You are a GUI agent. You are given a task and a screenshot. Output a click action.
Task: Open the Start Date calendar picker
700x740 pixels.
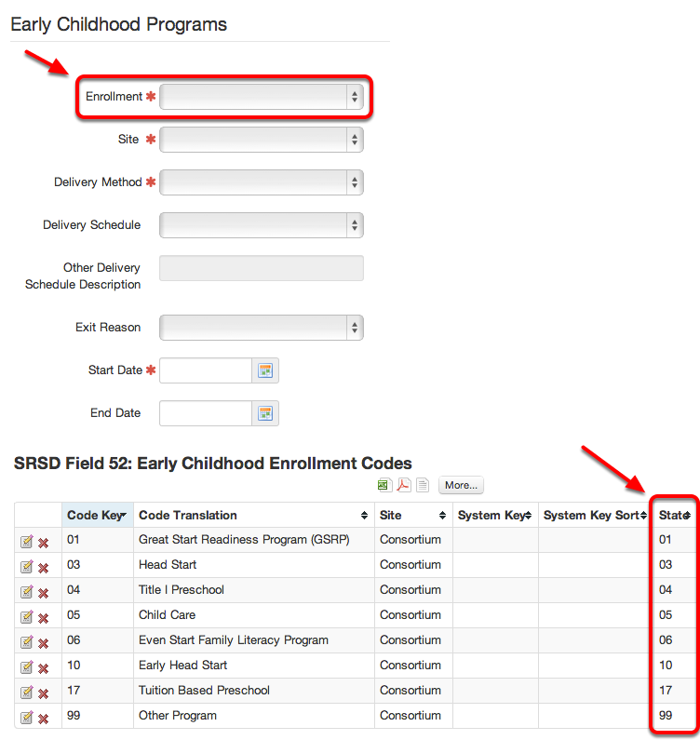click(x=265, y=370)
